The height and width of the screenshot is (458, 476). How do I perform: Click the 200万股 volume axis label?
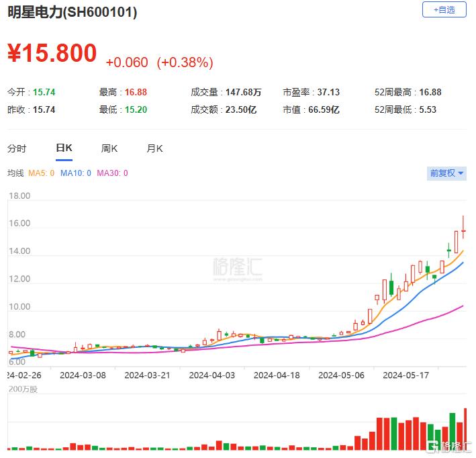pos(23,390)
